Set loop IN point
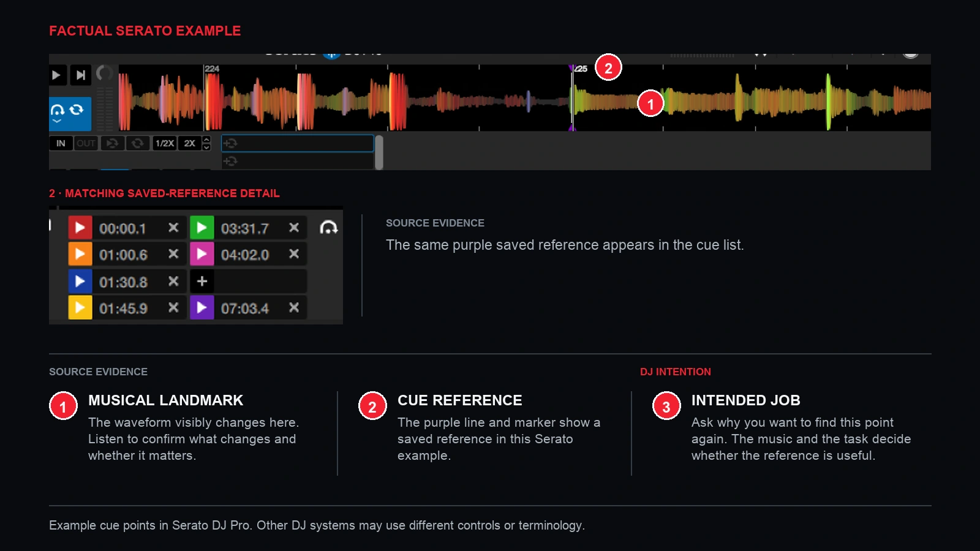The image size is (980, 551). tap(61, 143)
